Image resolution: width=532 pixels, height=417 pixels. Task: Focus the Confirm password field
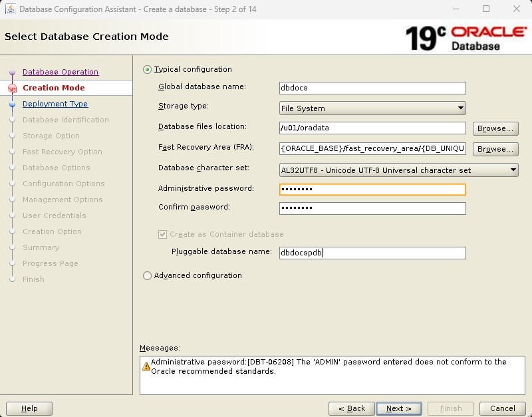coord(372,208)
